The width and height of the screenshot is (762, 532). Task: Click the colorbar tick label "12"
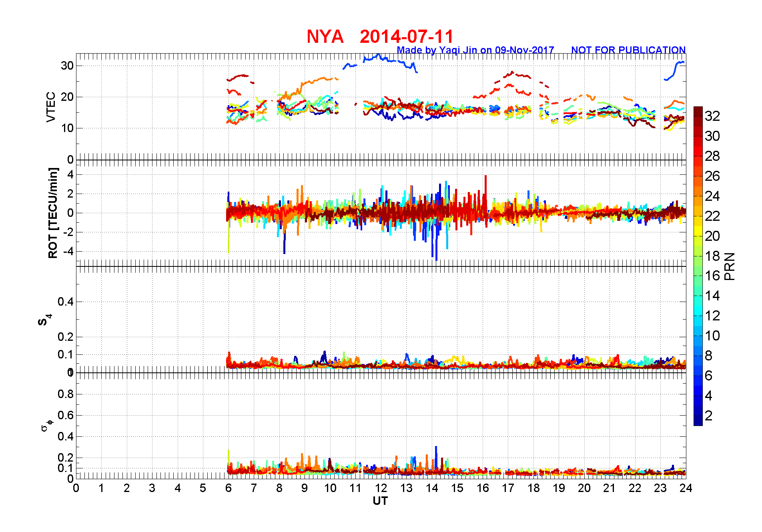(712, 316)
